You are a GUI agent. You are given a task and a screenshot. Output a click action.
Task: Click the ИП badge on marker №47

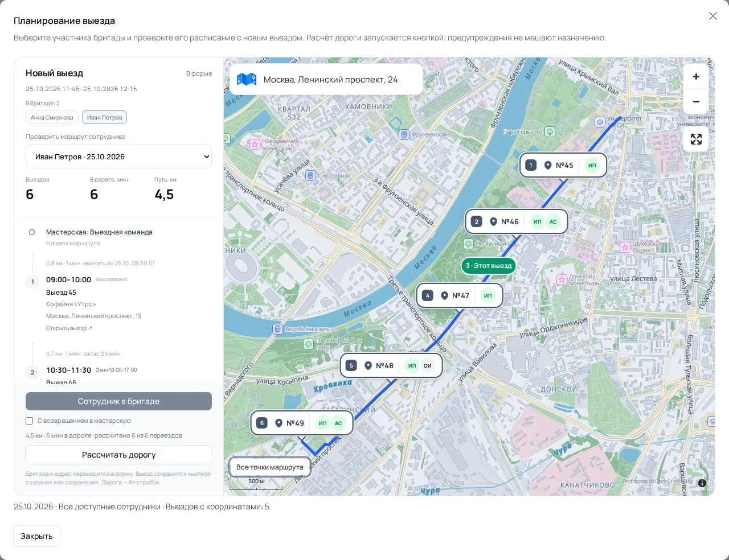488,295
